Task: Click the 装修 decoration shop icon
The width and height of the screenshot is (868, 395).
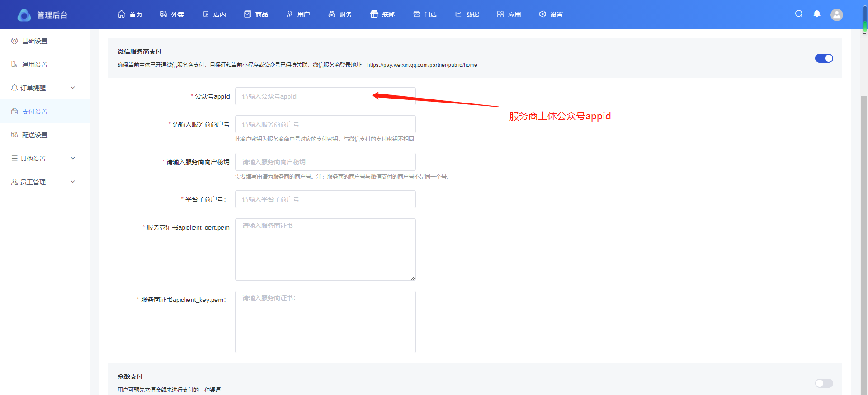Action: [x=374, y=14]
